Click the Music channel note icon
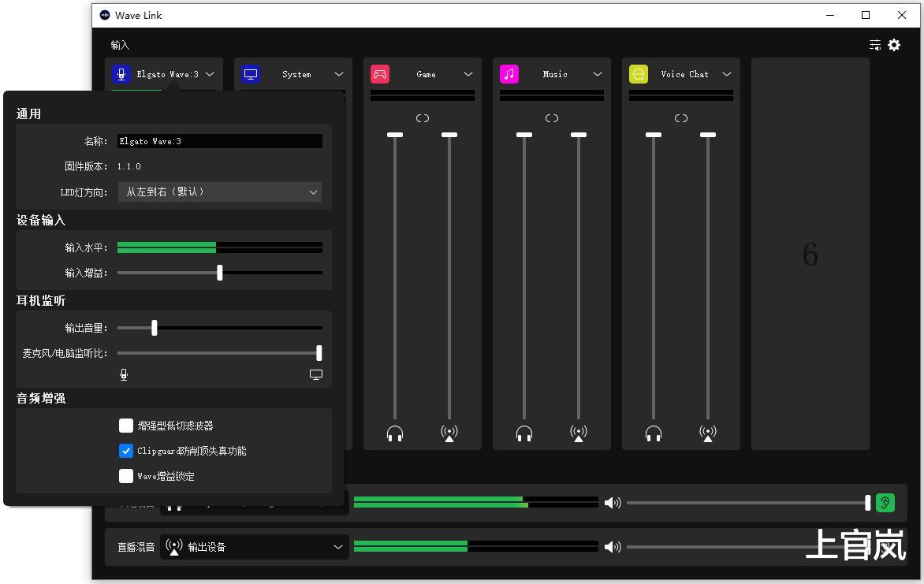924x584 pixels. click(509, 74)
